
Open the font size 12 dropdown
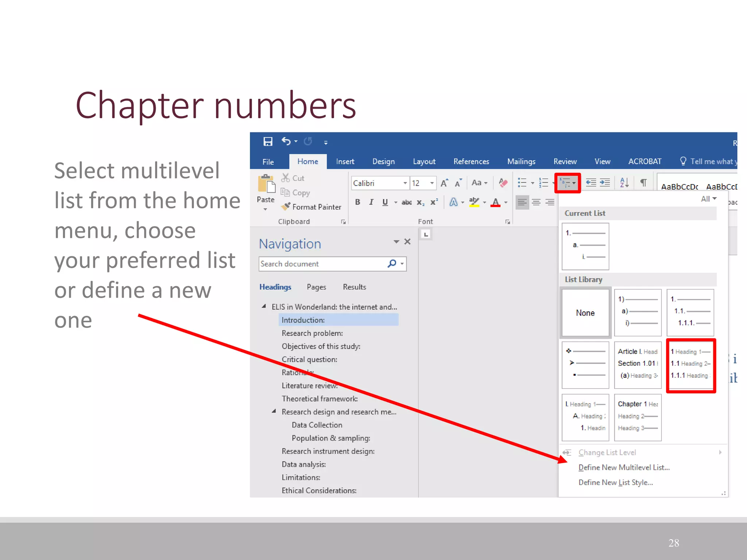[x=432, y=183]
